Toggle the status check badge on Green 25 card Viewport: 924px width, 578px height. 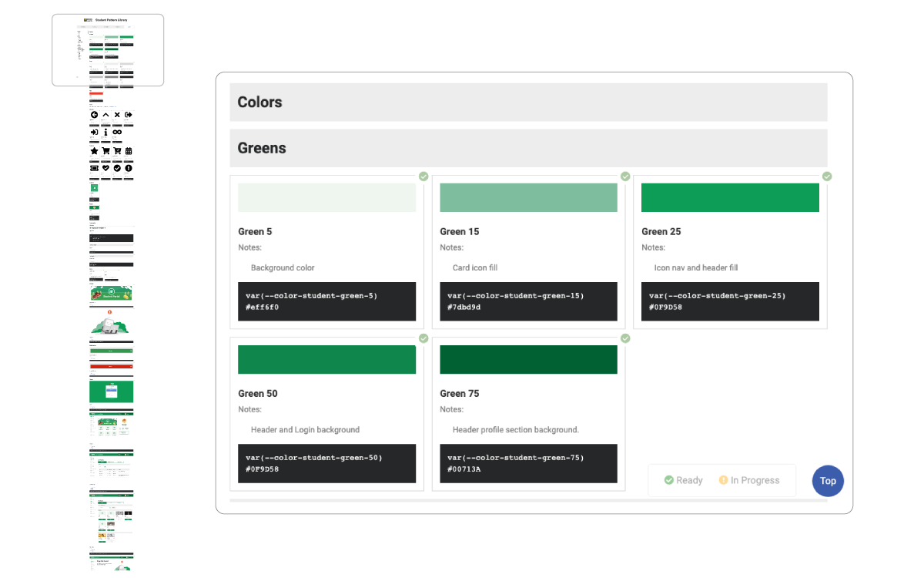point(827,176)
